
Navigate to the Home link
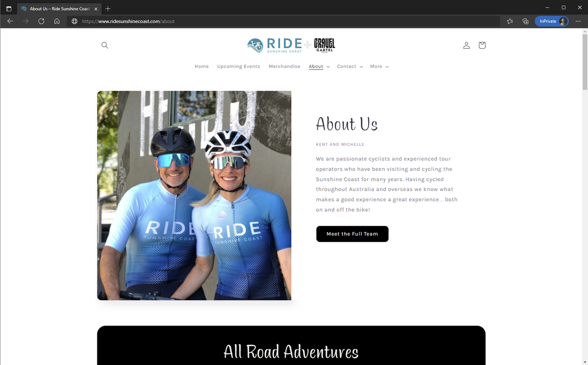(x=202, y=66)
